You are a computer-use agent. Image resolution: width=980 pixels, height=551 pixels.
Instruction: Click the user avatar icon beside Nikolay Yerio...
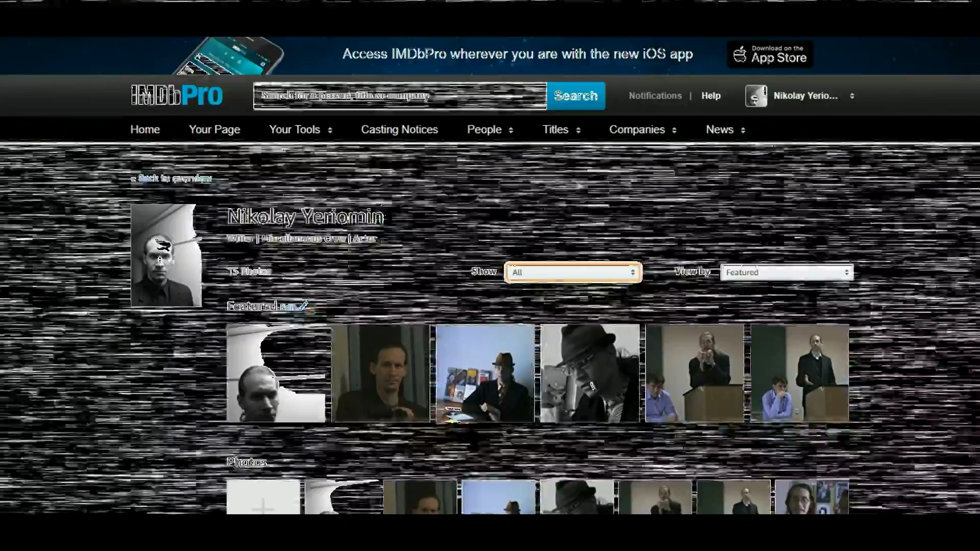756,96
